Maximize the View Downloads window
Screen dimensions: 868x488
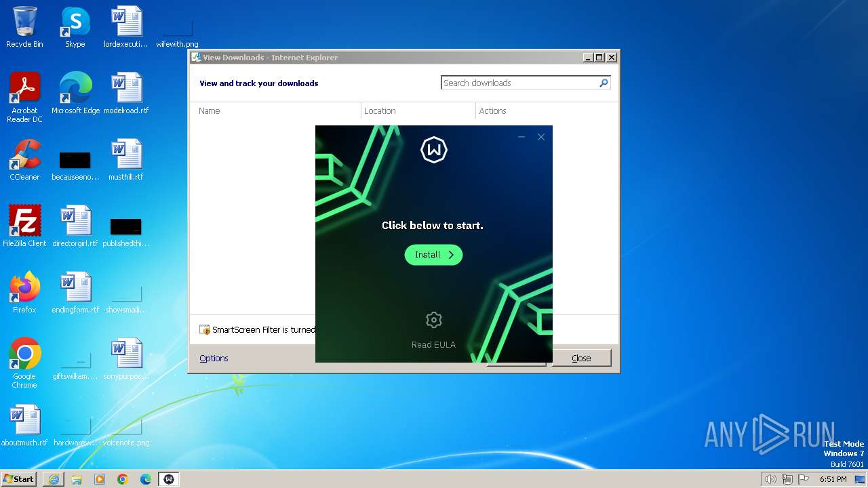tap(599, 58)
